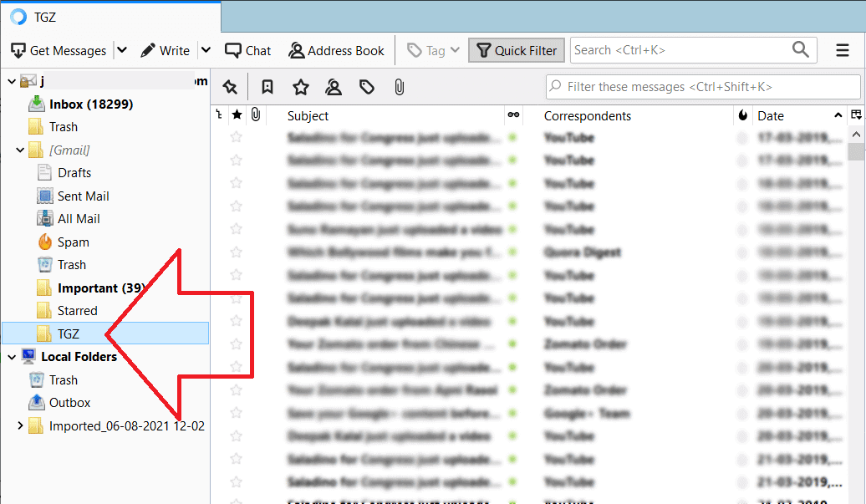Viewport: 866px width, 504px height.
Task: Toggle the attachment filter paperclip icon
Action: pos(400,87)
